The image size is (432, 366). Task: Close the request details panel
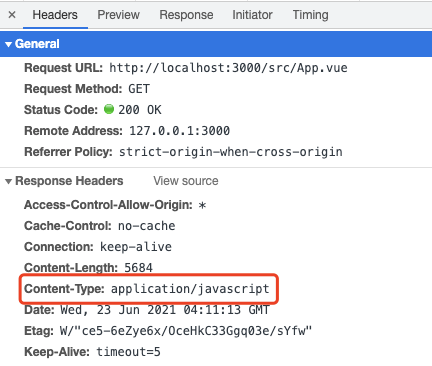[12, 15]
